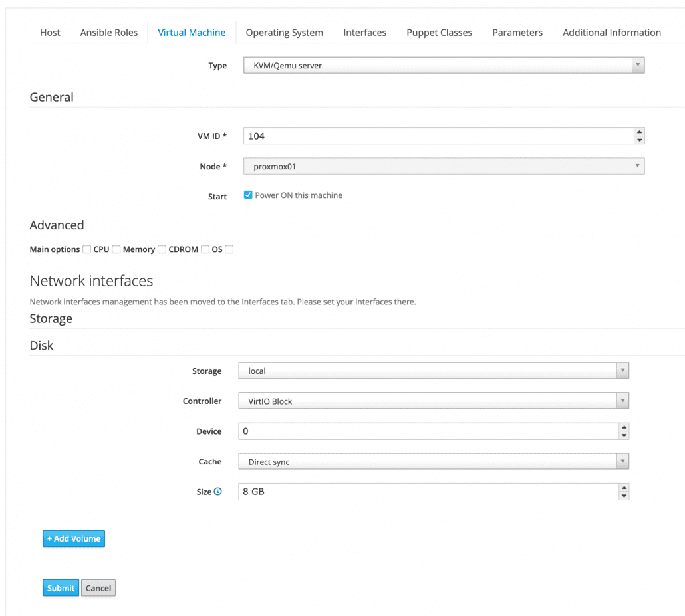
Task: Open the Type dropdown showing KVM/Qemu server
Action: point(444,66)
